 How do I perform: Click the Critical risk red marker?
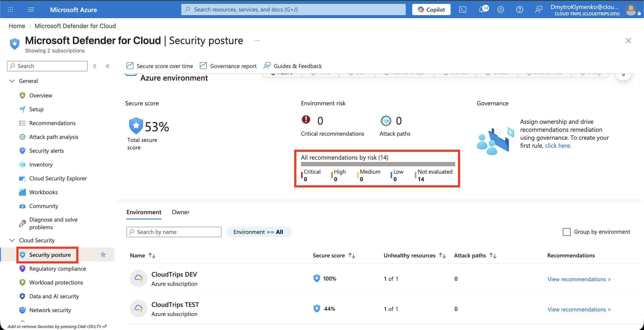coord(302,175)
